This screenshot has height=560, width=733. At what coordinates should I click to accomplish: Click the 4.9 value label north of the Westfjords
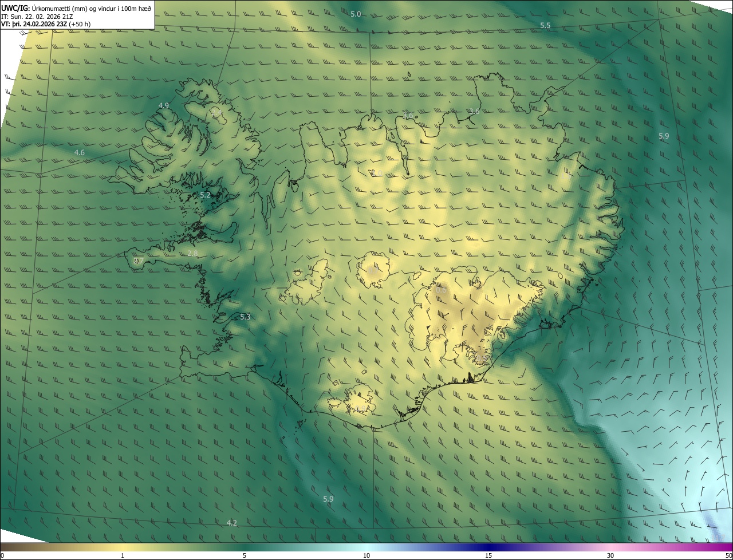[164, 105]
